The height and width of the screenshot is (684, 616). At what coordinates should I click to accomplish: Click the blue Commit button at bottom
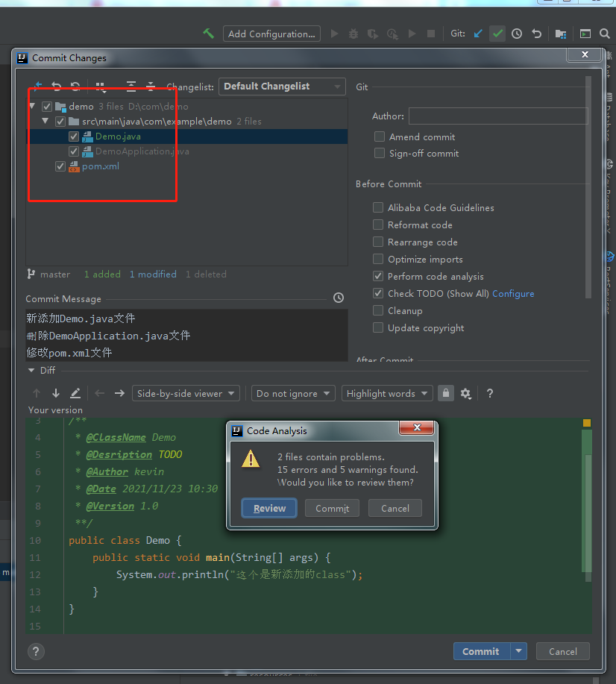482,651
